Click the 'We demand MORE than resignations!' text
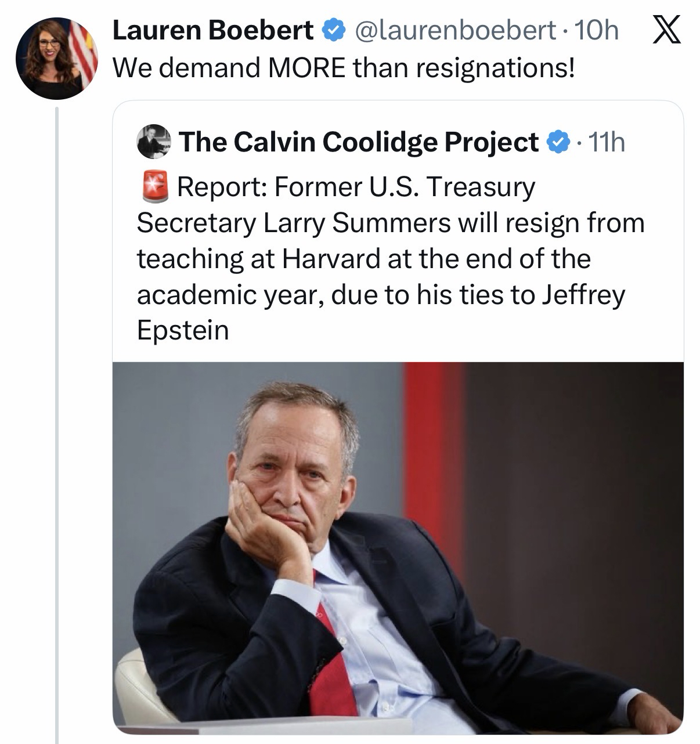 tap(344, 68)
